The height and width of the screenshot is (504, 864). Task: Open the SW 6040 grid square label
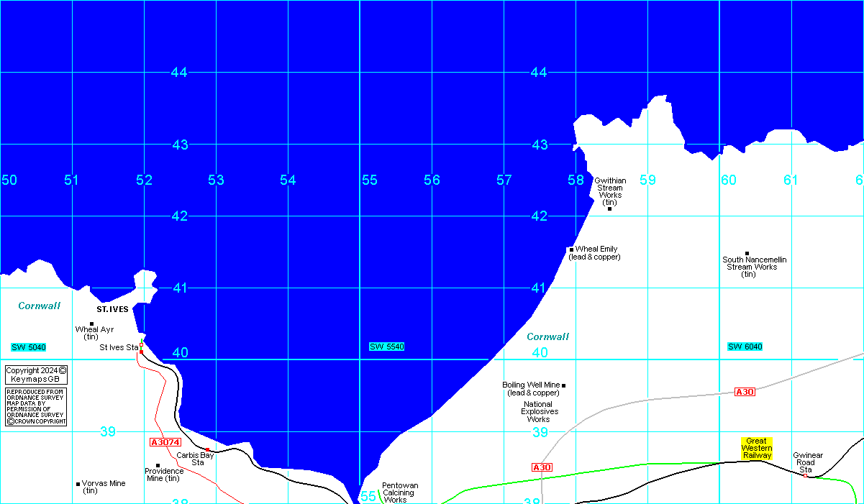pyautogui.click(x=745, y=347)
